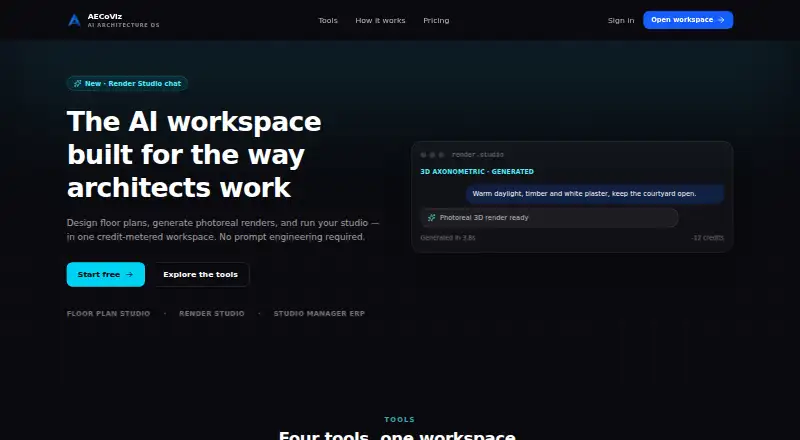The image size is (800, 440).
Task: Click the first window dot in render.studio card
Action: coord(423,155)
